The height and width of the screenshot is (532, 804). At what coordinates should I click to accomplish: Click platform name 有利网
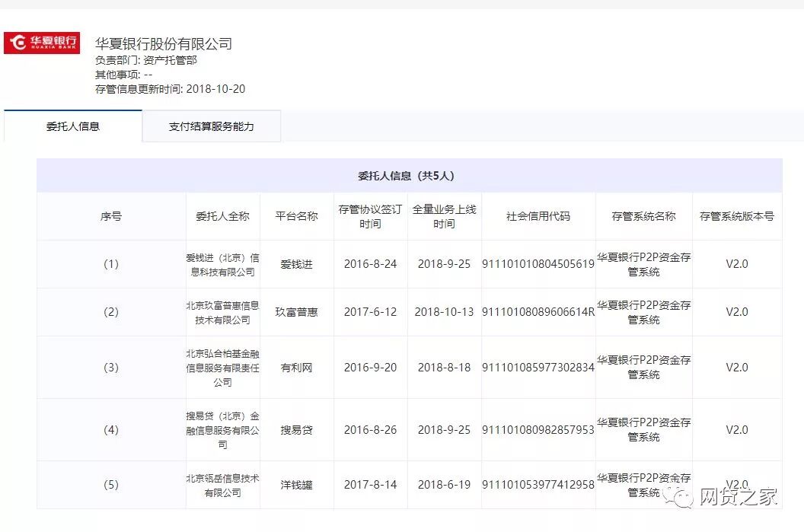point(296,368)
